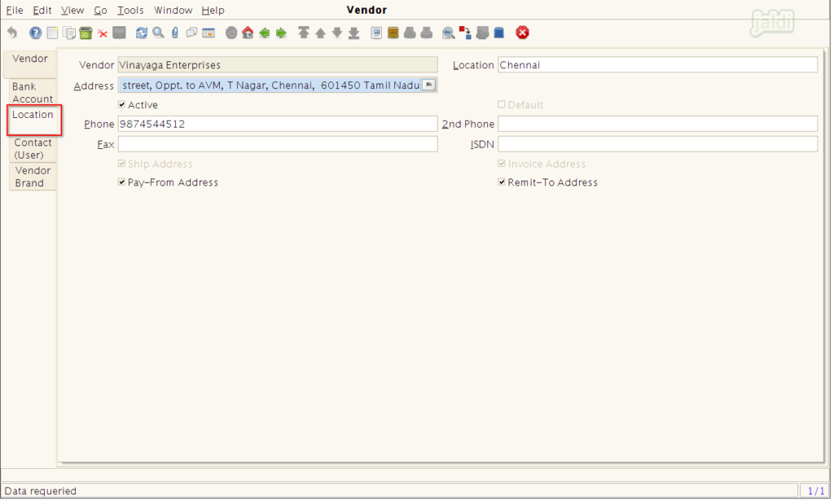The image size is (834, 504).
Task: Switch to the Contact (User) tab
Action: tap(33, 148)
